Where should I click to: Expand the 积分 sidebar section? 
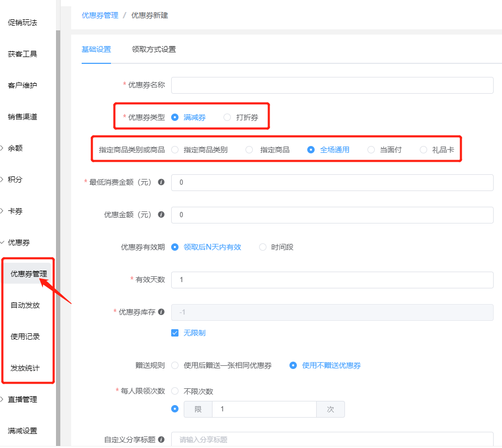[x=15, y=180]
